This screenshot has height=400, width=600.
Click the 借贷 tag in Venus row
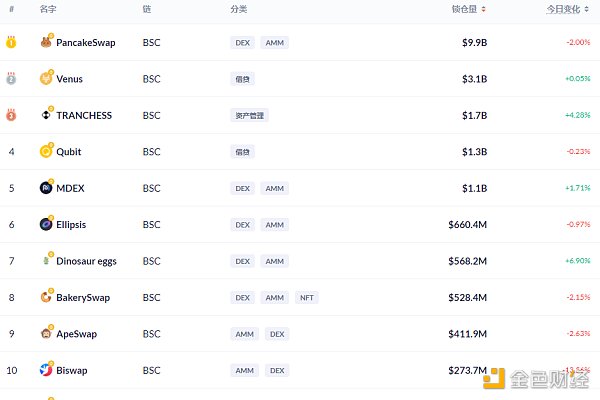click(x=243, y=79)
